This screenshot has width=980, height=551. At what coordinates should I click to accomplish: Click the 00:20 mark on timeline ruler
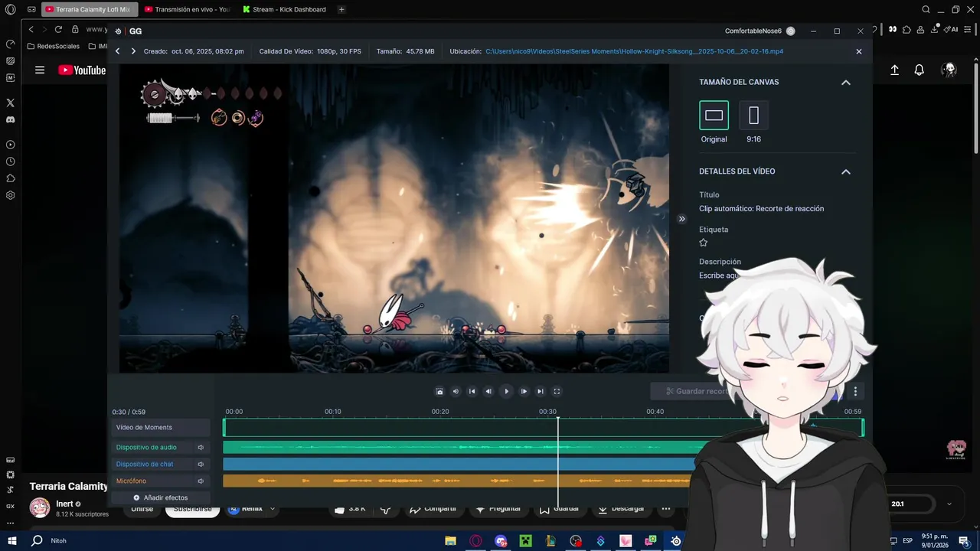[440, 412]
